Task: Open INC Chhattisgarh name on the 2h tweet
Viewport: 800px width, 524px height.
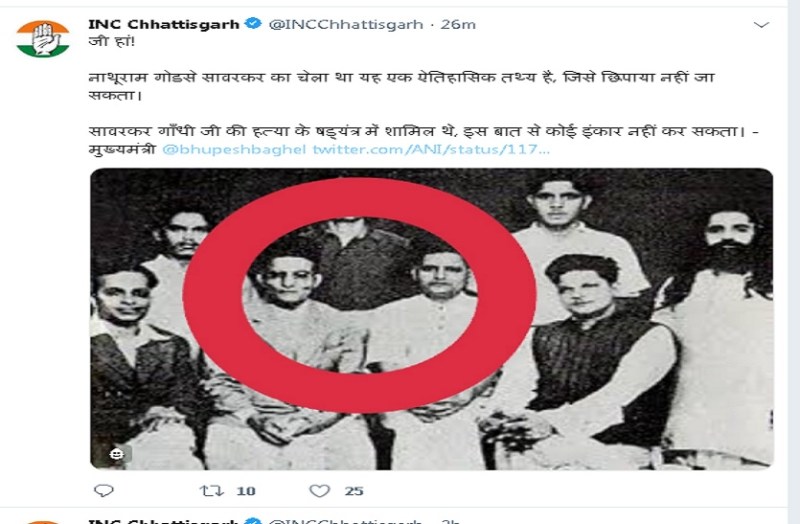Action: pyautogui.click(x=164, y=521)
